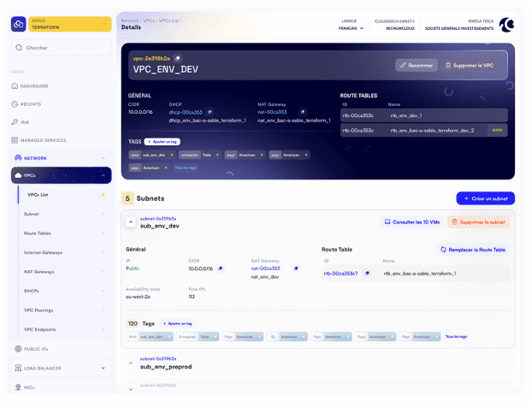The width and height of the screenshot is (532, 407).
Task: Copy VPC ID vpc-2e319b2a icon
Action: pos(177,58)
